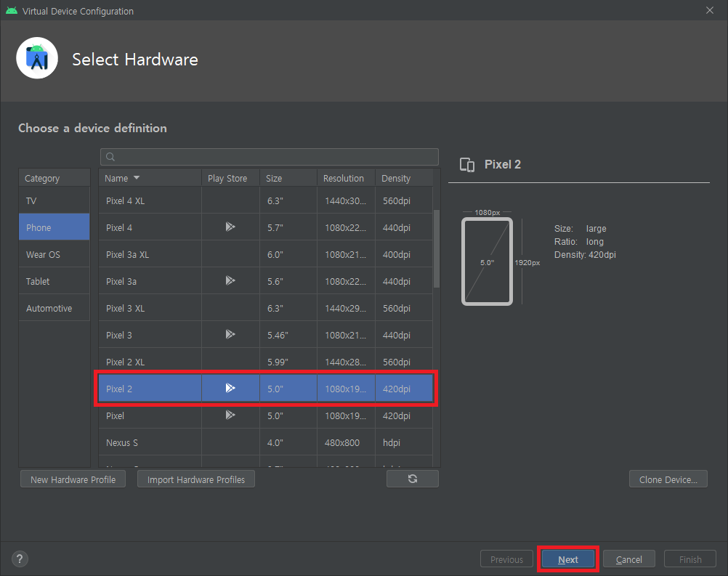Viewport: 728px width, 576px height.
Task: Select the Tablet category
Action: (x=54, y=281)
